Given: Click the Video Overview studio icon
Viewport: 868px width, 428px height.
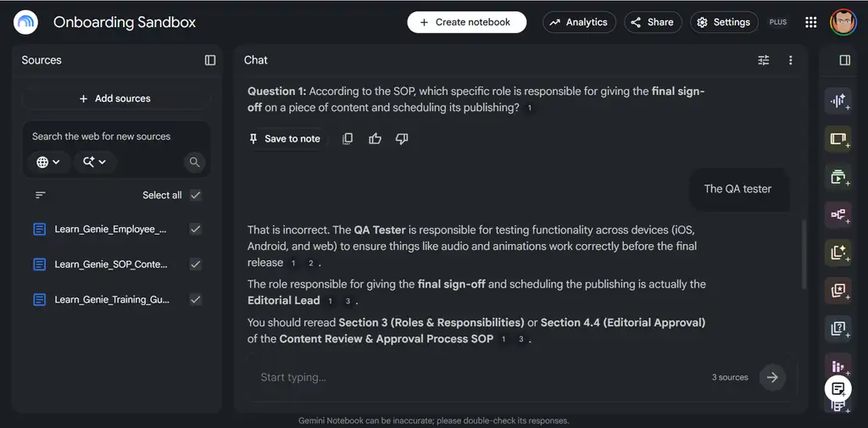Looking at the screenshot, I should tap(838, 177).
